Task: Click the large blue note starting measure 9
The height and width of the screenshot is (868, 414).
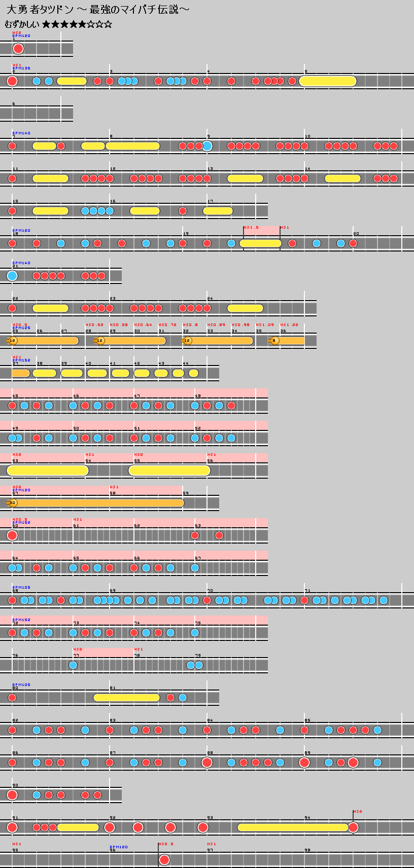Action: click(207, 146)
